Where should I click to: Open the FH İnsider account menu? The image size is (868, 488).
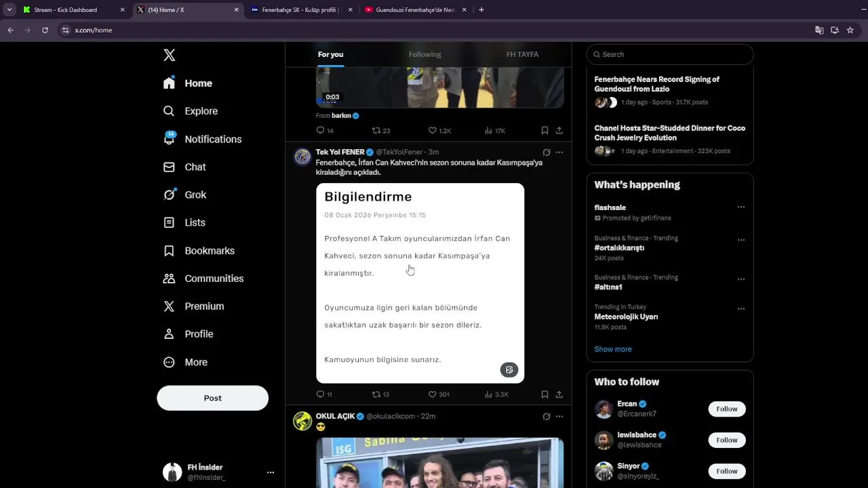[217, 472]
